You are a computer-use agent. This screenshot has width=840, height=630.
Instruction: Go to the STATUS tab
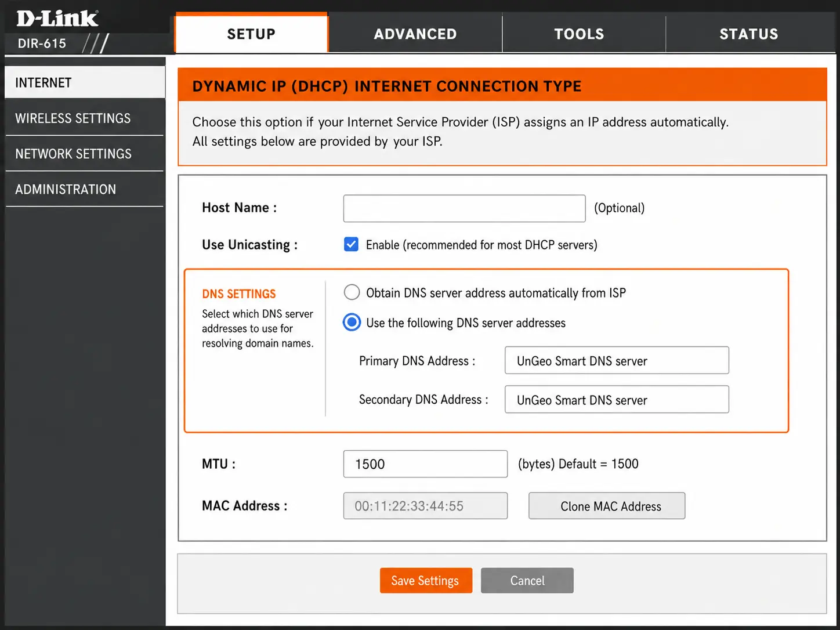(749, 34)
